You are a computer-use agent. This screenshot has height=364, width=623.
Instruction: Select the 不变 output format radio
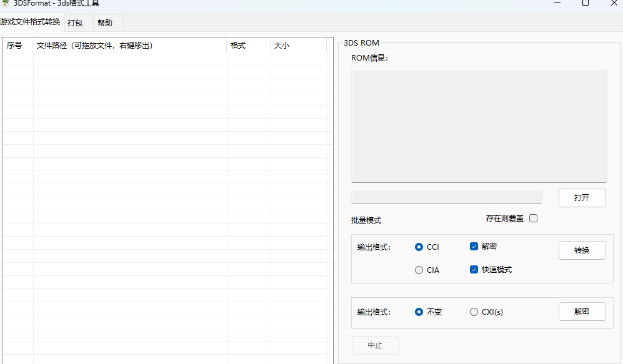[419, 312]
